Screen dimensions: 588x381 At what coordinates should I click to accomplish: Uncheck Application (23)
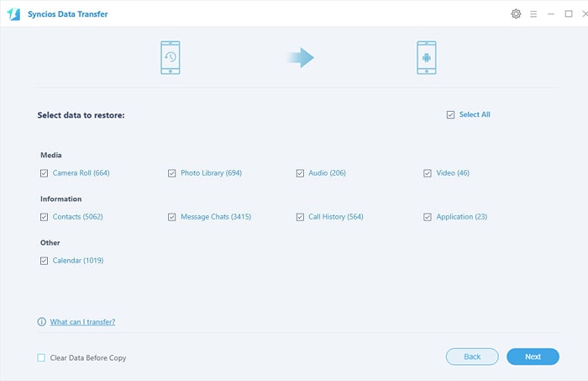pos(428,217)
